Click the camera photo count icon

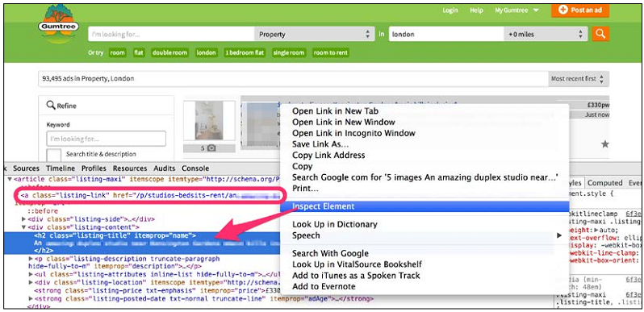(211, 148)
